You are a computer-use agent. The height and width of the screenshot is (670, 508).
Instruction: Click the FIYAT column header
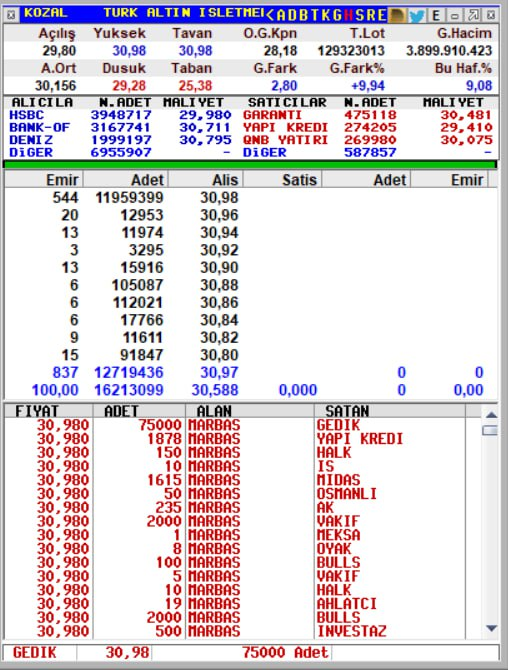[x=37, y=411]
